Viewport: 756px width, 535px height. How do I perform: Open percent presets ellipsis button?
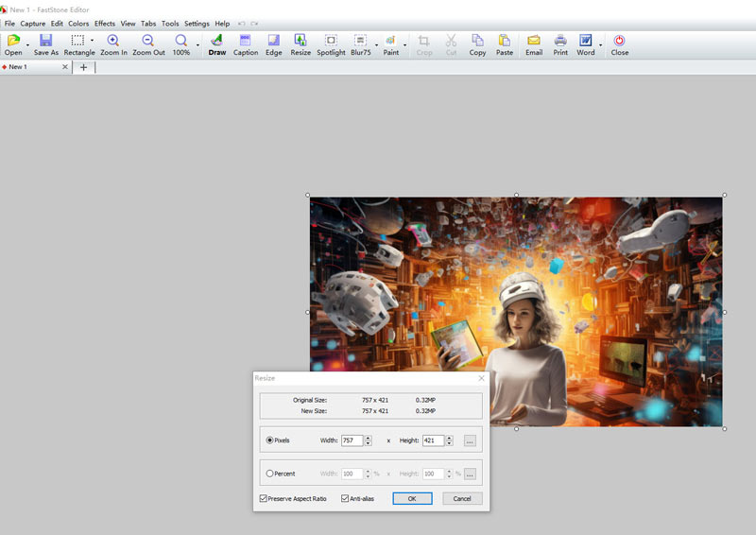click(x=470, y=474)
